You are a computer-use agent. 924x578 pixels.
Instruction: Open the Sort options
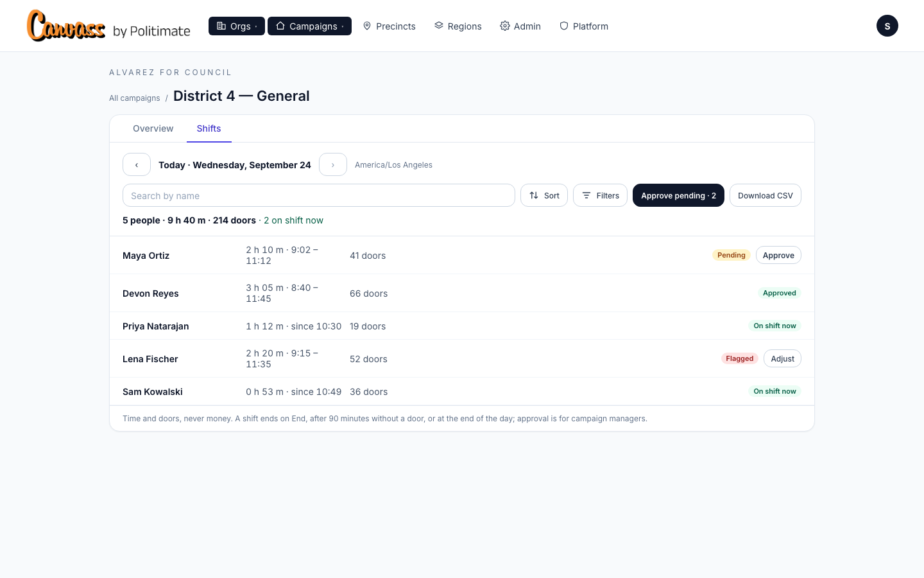544,195
